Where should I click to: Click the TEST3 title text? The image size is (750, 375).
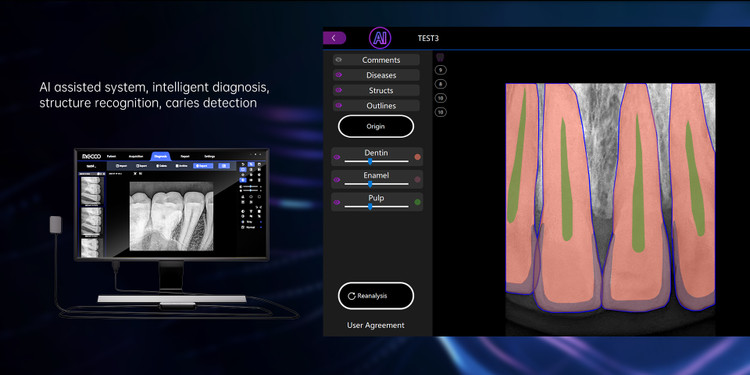428,38
